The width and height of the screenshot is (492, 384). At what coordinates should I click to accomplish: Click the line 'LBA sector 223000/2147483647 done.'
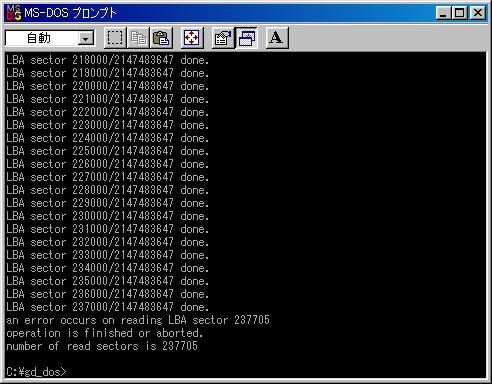pos(107,125)
